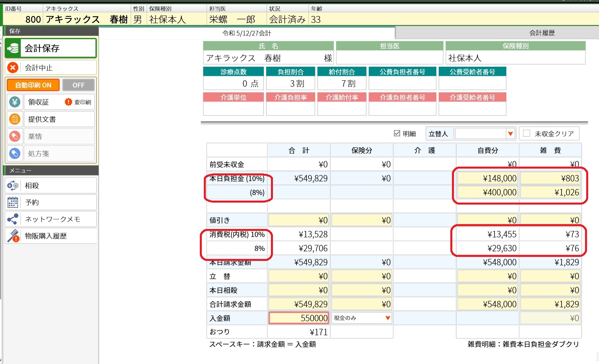The image size is (599, 364).
Task: Open 物販購入履歴 via its icon
Action: point(13,236)
